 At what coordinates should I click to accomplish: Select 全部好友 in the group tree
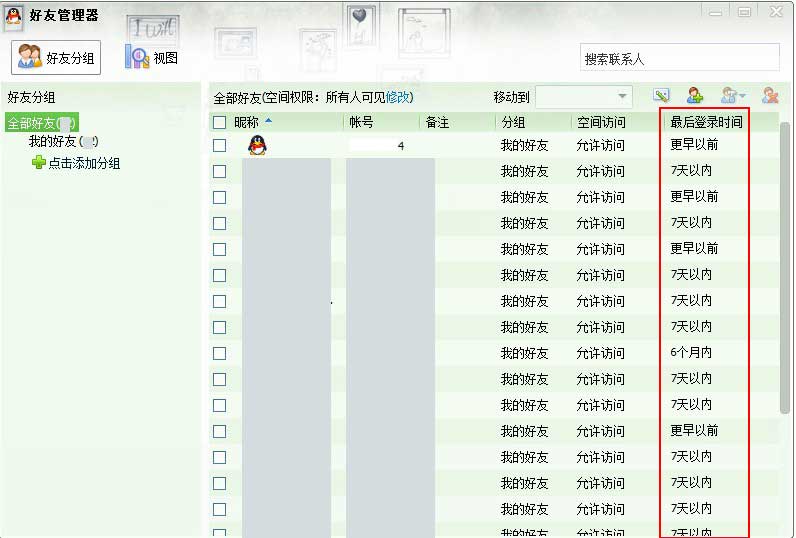42,123
